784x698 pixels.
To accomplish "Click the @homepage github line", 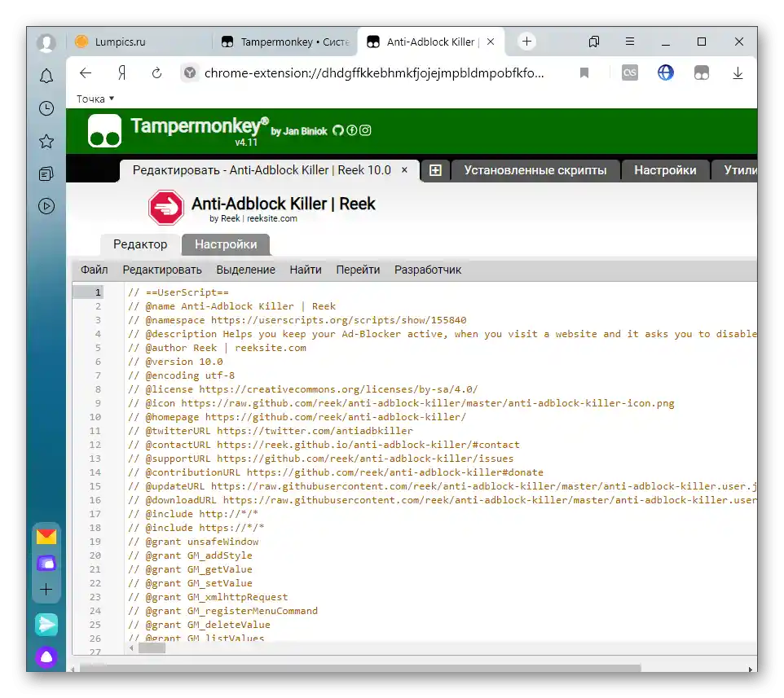I will (x=297, y=417).
